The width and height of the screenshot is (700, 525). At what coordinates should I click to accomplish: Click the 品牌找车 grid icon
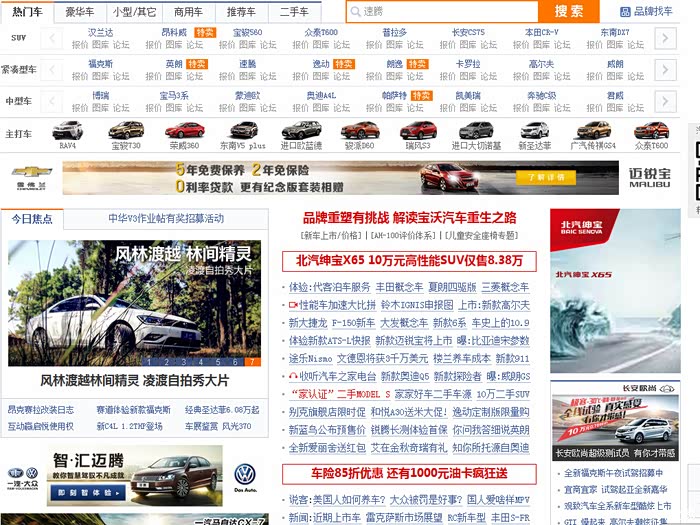pyautogui.click(x=625, y=12)
